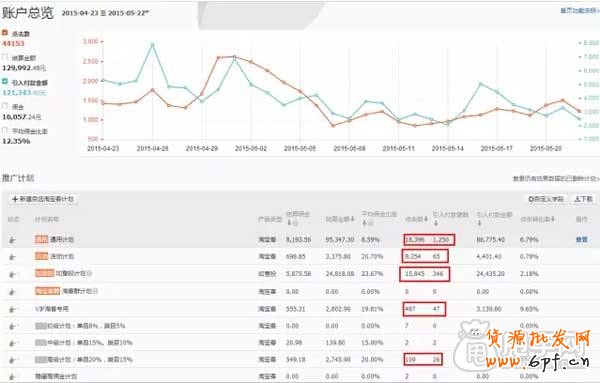Click the status icon of the 通用计划 row
The image size is (600, 383).
12,240
